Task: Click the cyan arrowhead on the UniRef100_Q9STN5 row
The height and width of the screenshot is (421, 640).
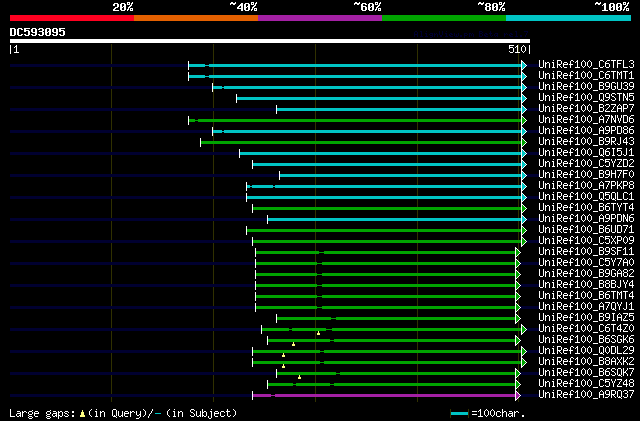Action: [524, 98]
